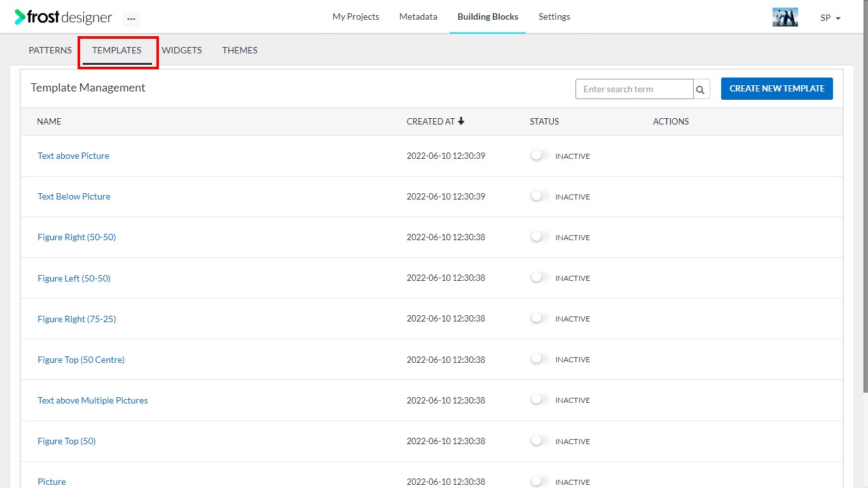Open the Text above Picture template
Viewport: 868px width, 488px height.
click(73, 156)
